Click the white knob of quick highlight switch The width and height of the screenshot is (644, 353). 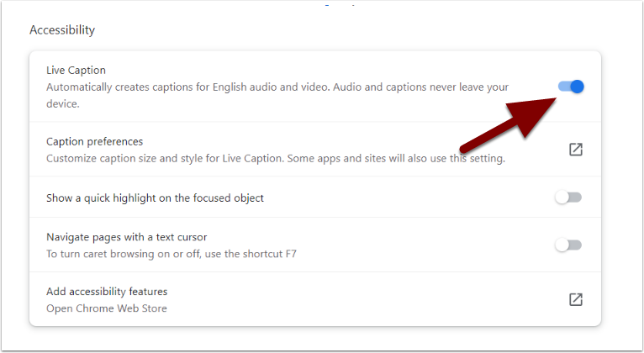click(562, 198)
